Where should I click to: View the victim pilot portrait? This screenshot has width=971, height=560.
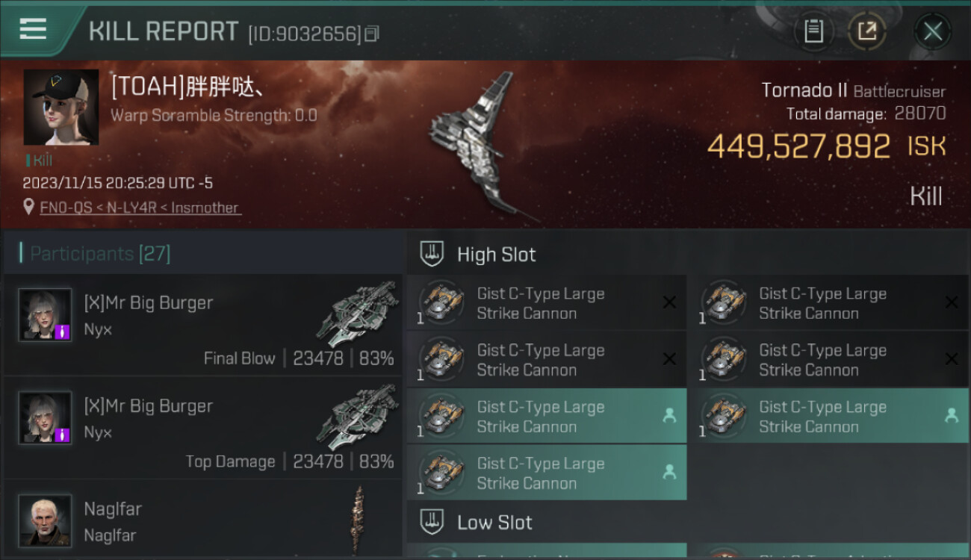(61, 108)
